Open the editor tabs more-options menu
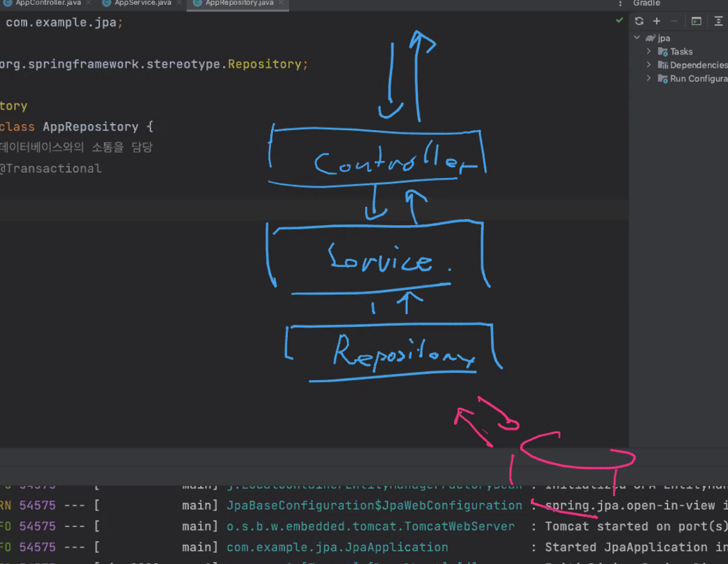 tap(620, 3)
